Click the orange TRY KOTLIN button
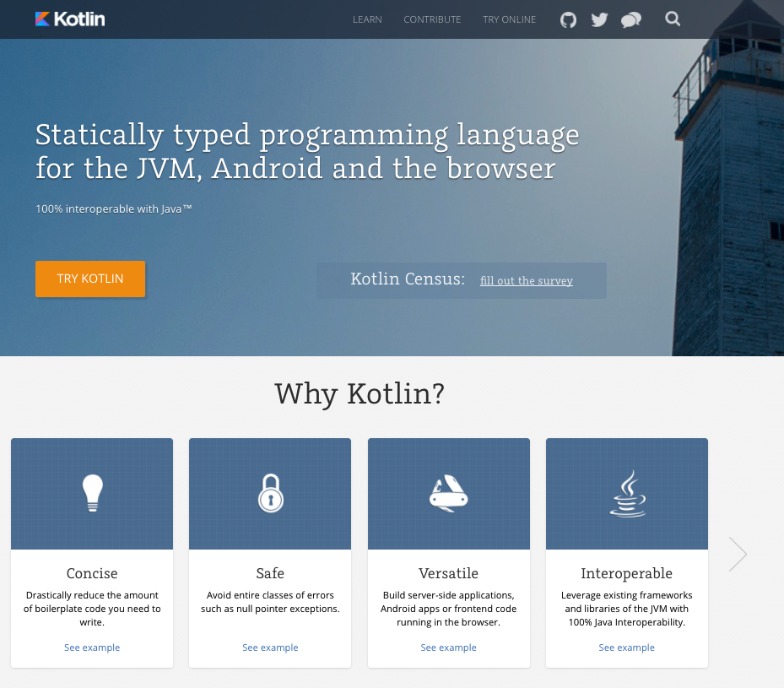784x688 pixels. click(90, 279)
